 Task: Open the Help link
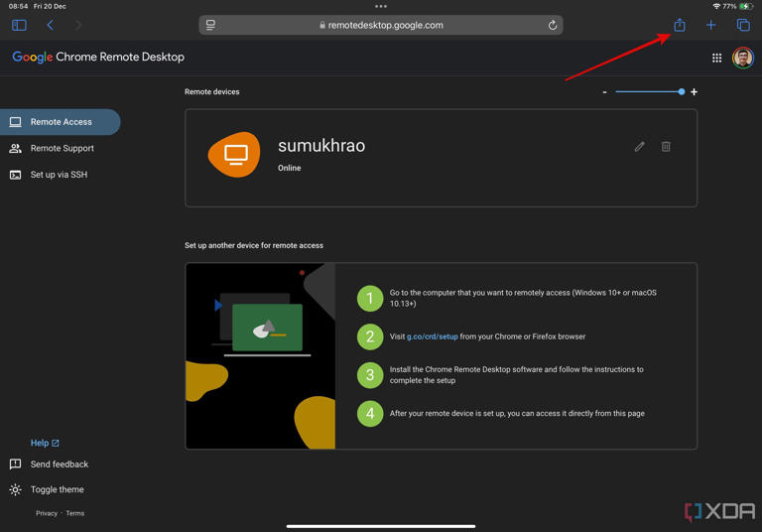[x=40, y=443]
